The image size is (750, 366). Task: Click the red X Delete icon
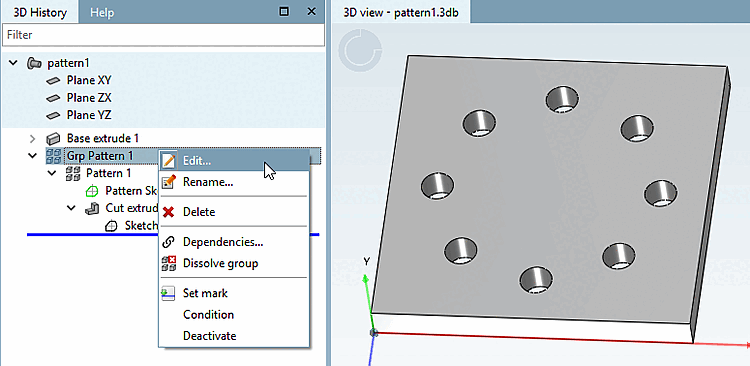coord(168,212)
